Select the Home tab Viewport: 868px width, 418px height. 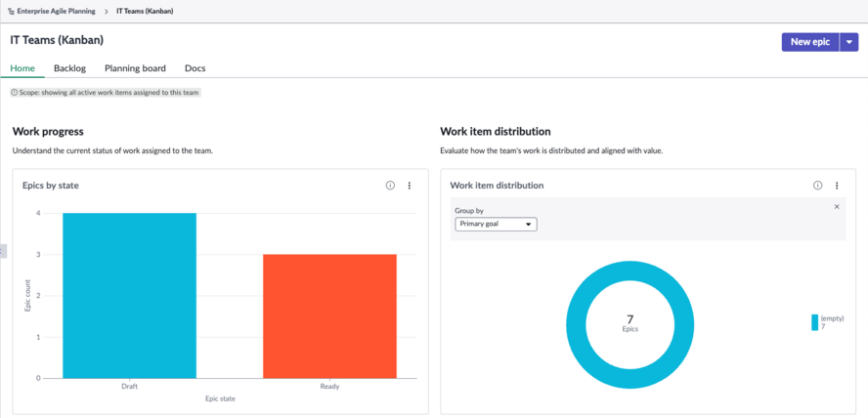[x=22, y=68]
